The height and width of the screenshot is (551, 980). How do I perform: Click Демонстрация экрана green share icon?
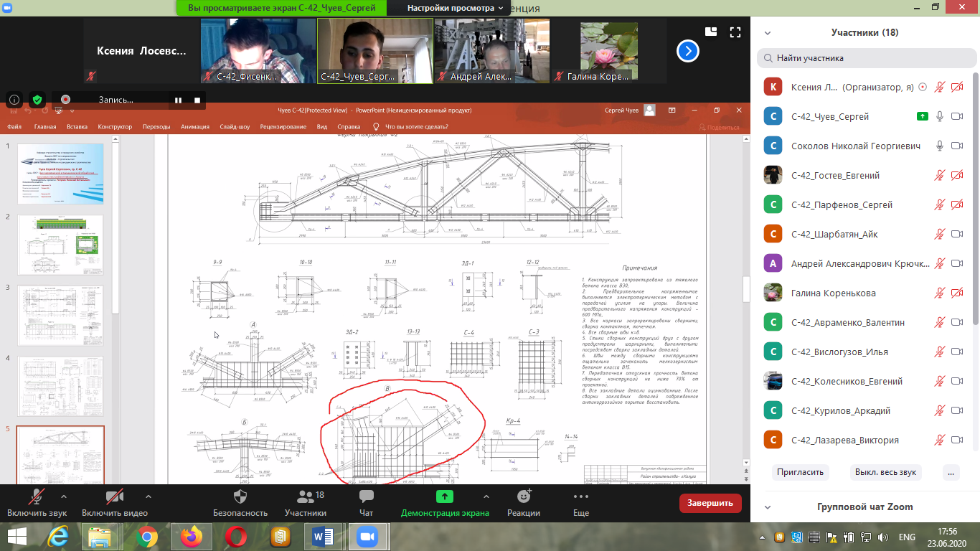tap(445, 496)
